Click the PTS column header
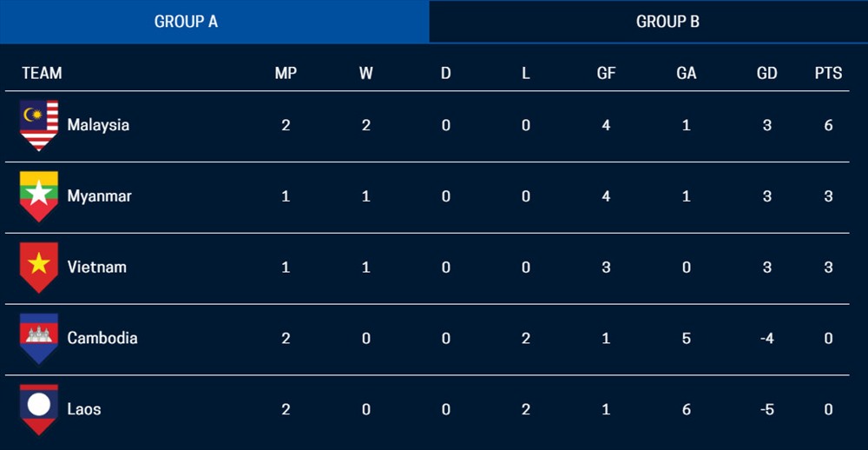 [828, 73]
